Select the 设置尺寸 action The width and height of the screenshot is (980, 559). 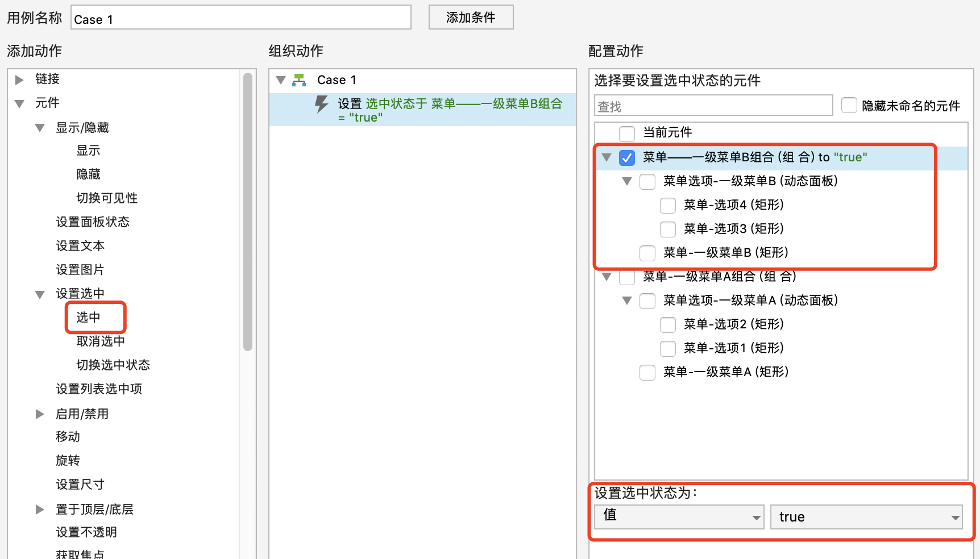click(80, 485)
